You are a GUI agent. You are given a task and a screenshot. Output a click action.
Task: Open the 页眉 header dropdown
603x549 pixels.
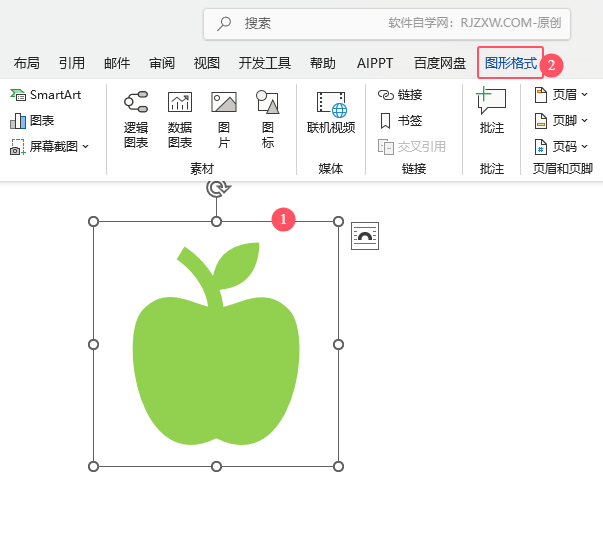(561, 95)
